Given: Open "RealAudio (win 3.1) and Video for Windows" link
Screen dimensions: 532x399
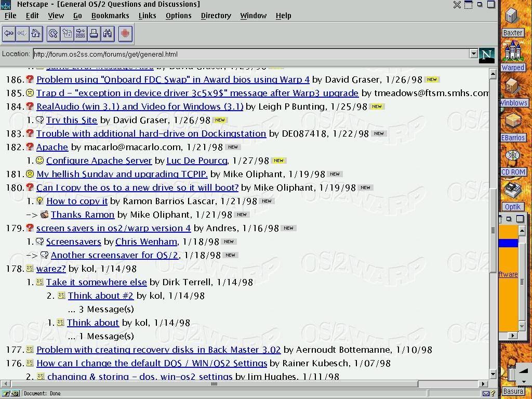Looking at the screenshot, I should click(x=140, y=107).
